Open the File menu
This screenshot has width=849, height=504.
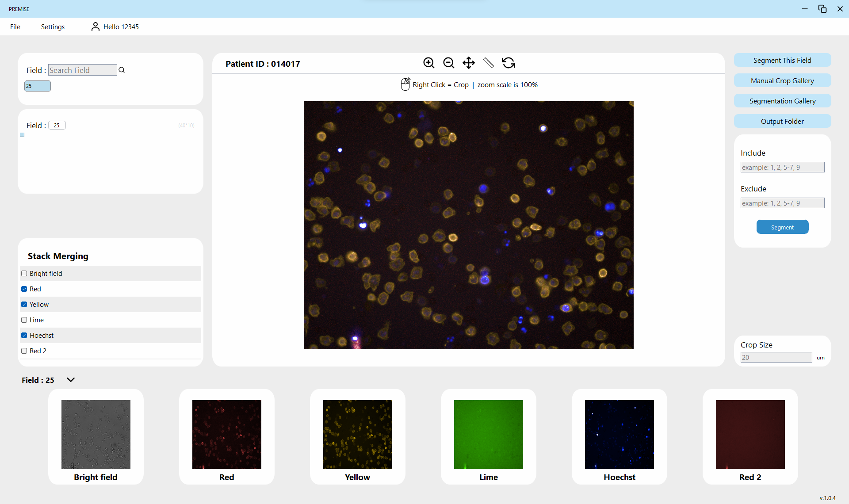[15, 27]
